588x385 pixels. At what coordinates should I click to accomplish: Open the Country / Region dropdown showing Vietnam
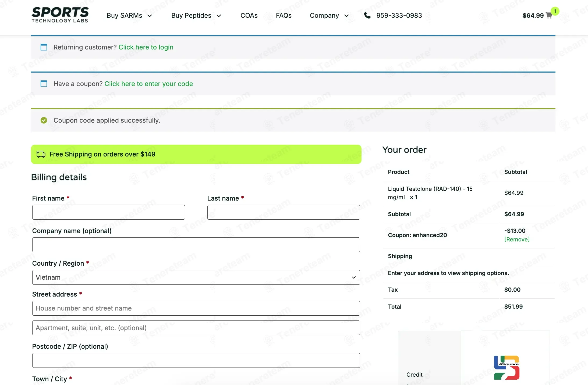[x=196, y=277]
